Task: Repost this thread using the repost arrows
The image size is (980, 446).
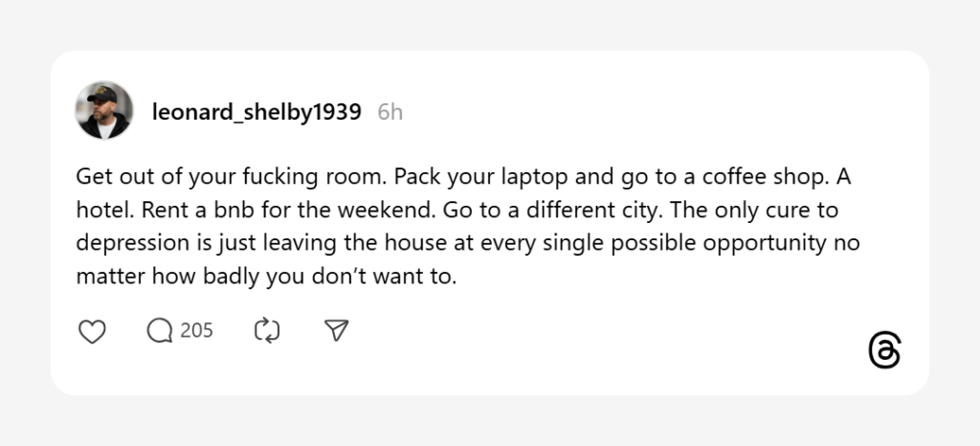Action: pyautogui.click(x=266, y=331)
